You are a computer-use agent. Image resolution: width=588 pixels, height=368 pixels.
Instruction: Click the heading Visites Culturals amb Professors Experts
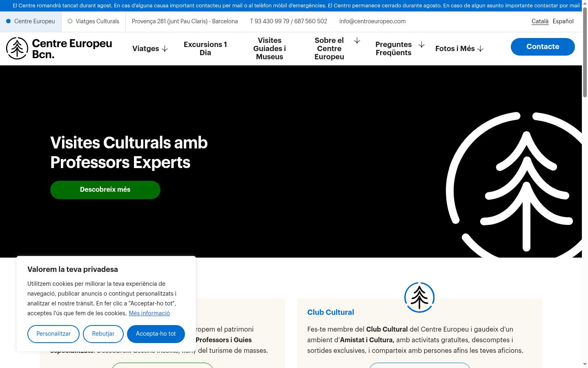pos(129,153)
